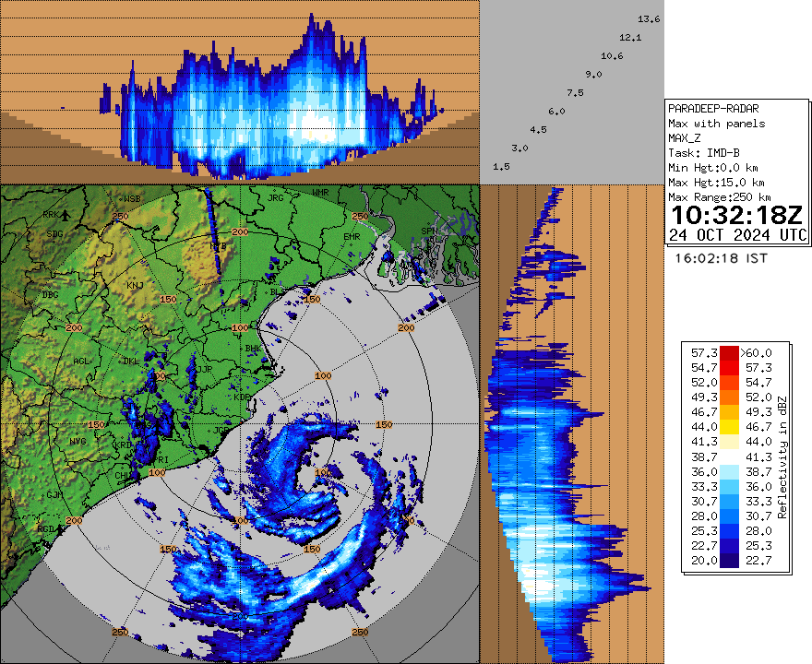Pick the pale cream 41.3 to 44.0 swatch
Viewport: 812px width, 664px height.
[x=729, y=442]
